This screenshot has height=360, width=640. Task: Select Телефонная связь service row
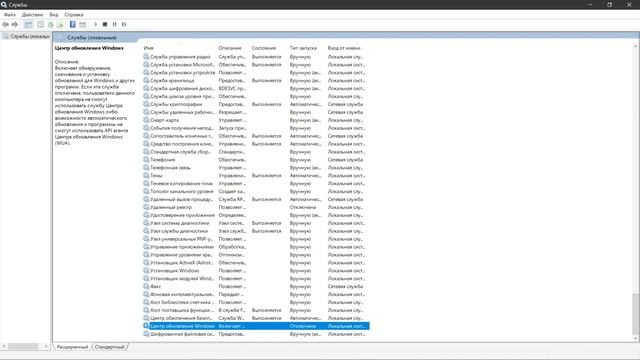click(256, 168)
